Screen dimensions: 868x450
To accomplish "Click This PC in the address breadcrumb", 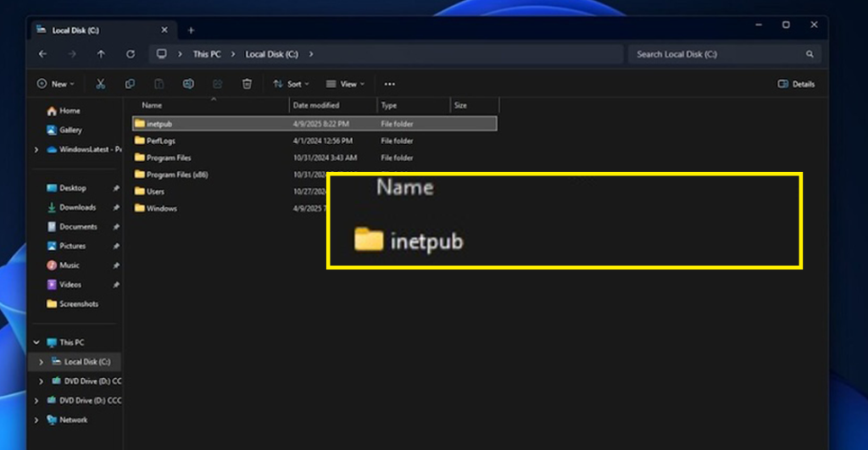I will [206, 54].
